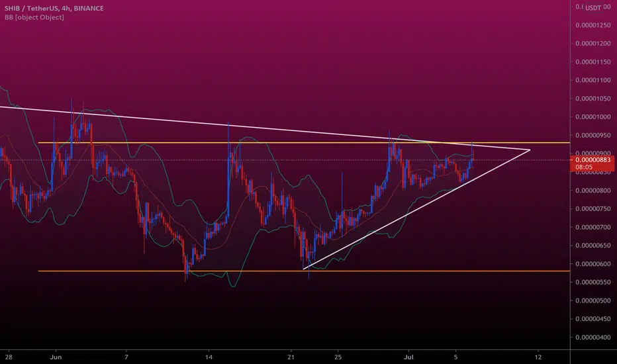Click the 14 date label on time axis
The height and width of the screenshot is (364, 617).
click(x=209, y=357)
